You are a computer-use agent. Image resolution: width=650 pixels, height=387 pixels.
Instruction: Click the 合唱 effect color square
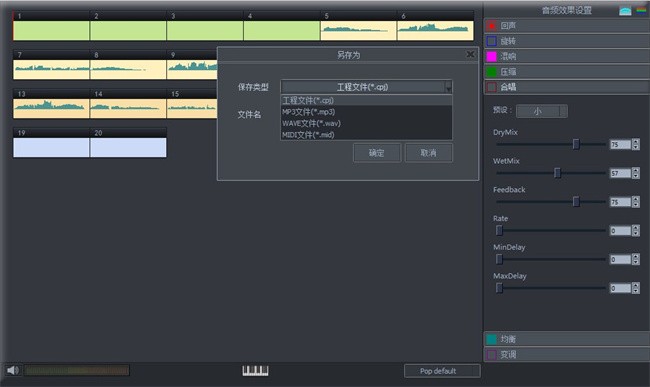point(492,87)
